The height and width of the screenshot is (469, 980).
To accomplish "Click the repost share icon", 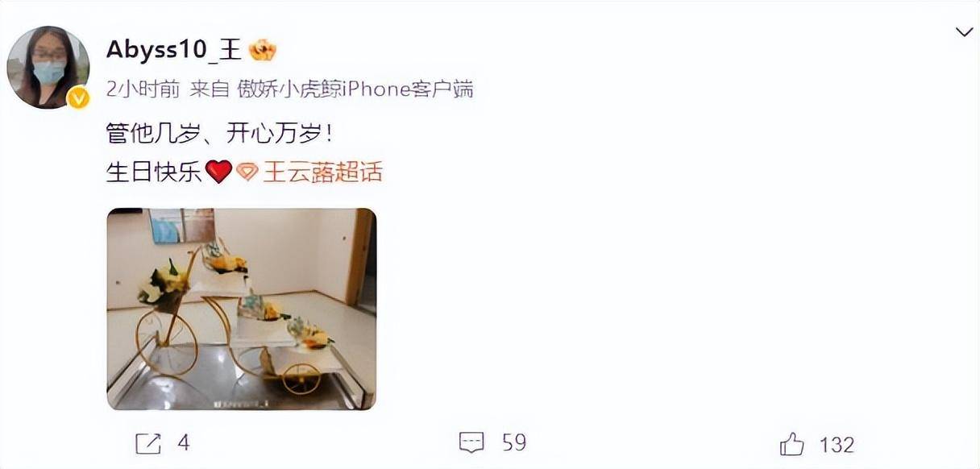I will click(x=149, y=442).
